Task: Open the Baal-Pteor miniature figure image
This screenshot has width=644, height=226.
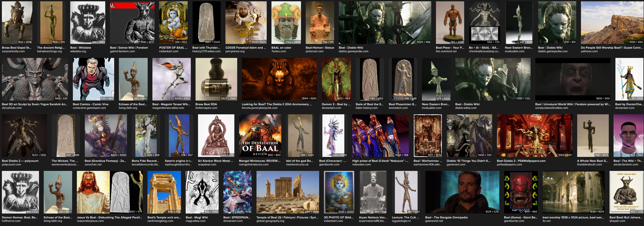Action: click(x=450, y=23)
